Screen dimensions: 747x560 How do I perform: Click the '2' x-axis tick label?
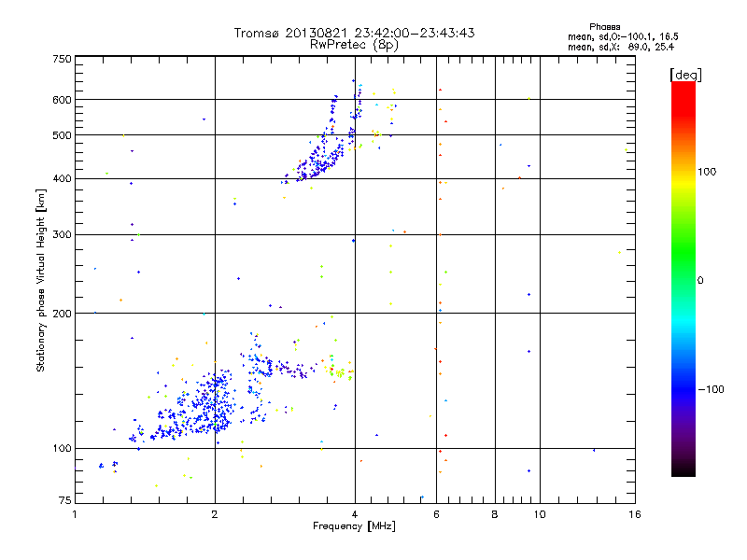coord(215,514)
